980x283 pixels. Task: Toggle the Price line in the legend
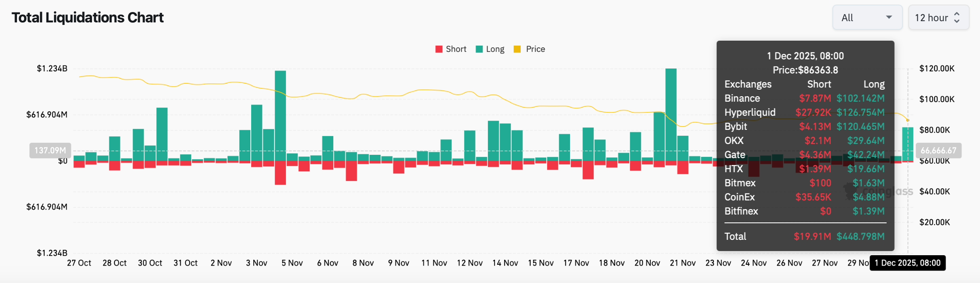pos(535,49)
